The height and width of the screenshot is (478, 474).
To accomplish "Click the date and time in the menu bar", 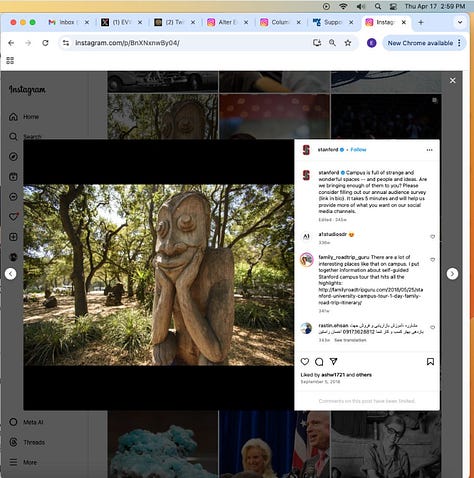I will point(435,6).
